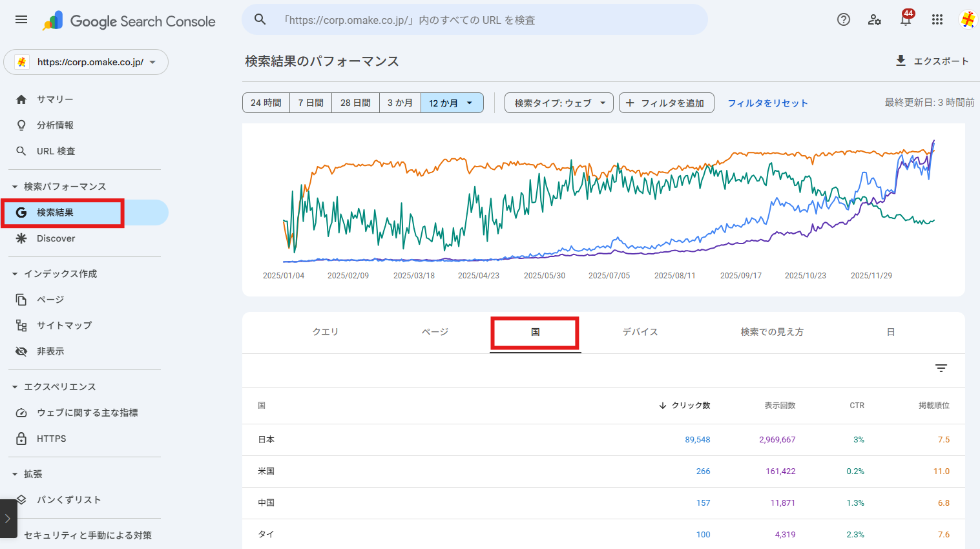Open the Google apps grid

pos(937,19)
